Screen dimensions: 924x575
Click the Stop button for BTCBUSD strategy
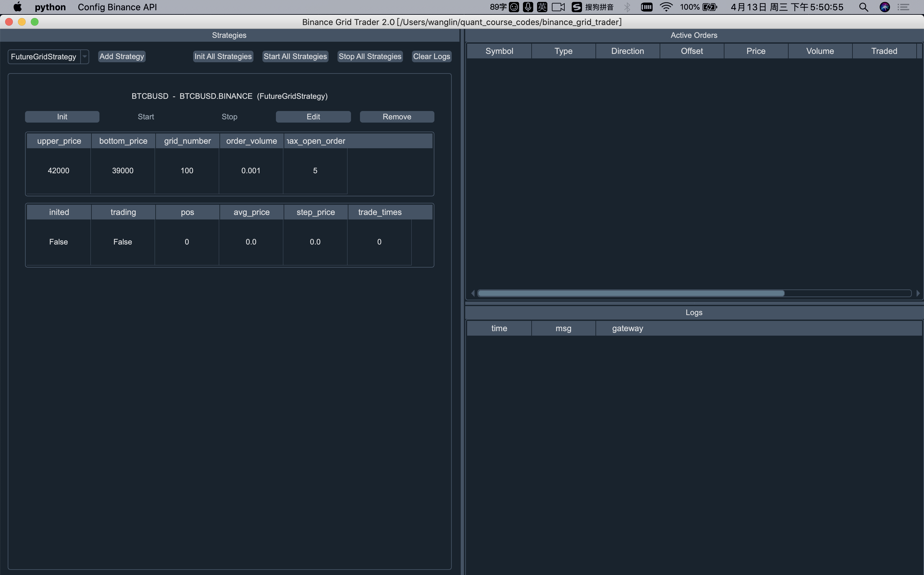tap(229, 116)
